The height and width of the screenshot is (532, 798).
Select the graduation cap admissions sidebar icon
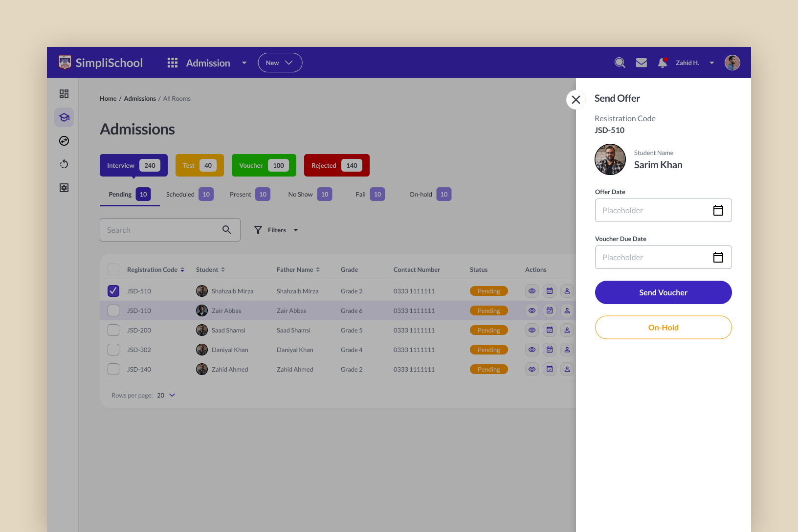pyautogui.click(x=64, y=117)
